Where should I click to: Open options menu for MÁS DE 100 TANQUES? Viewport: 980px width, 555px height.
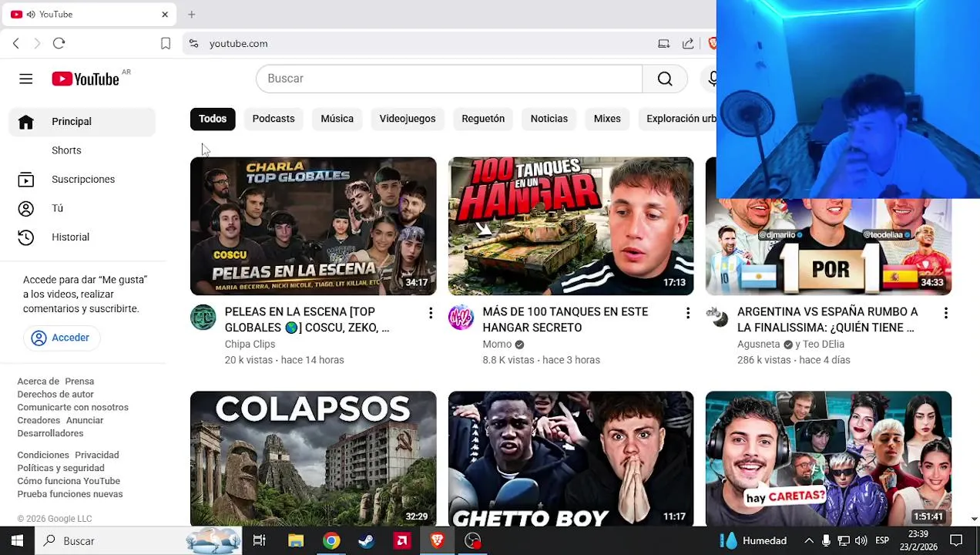point(688,313)
